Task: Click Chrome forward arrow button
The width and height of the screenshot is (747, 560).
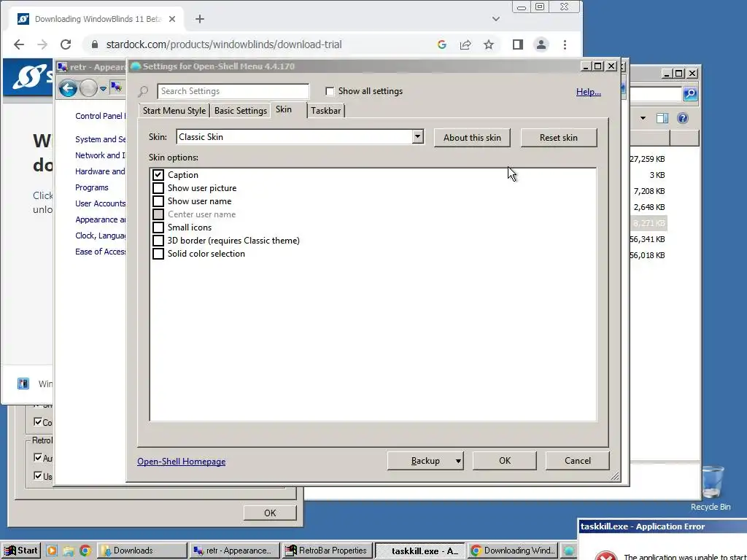Action: [42, 44]
